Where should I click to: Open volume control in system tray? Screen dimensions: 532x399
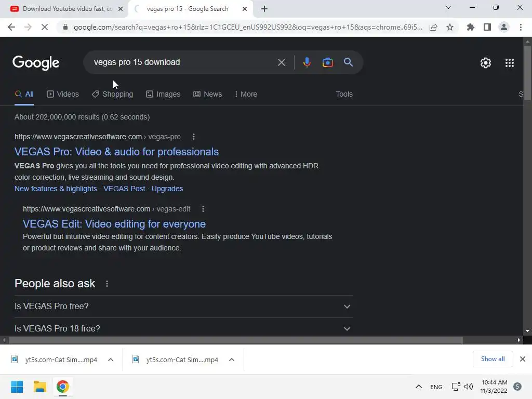[x=469, y=387]
